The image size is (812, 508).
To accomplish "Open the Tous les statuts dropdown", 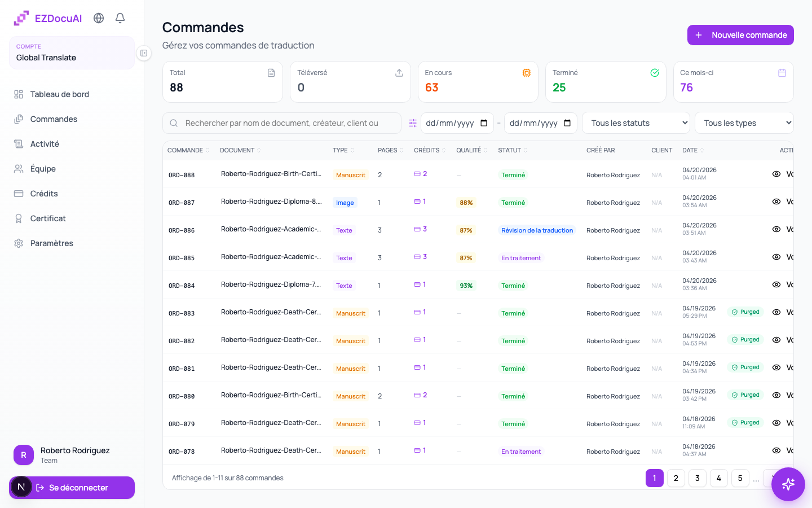I will coord(636,123).
